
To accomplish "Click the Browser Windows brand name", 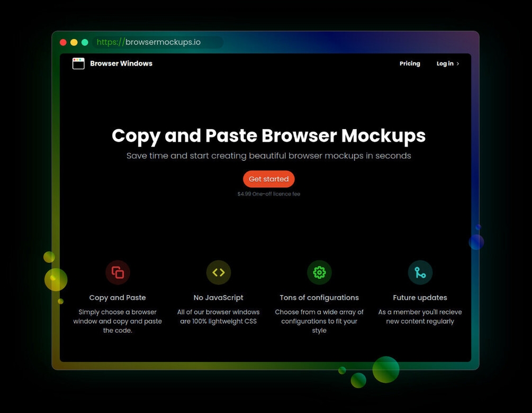I will (121, 63).
